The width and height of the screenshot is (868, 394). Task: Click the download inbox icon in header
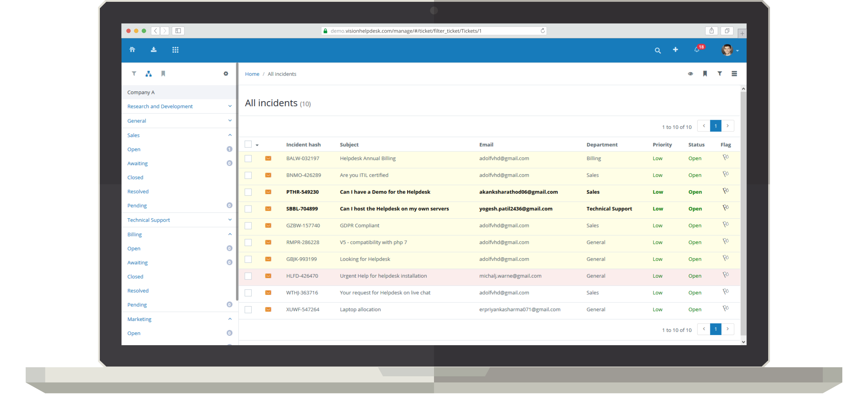[x=154, y=50]
